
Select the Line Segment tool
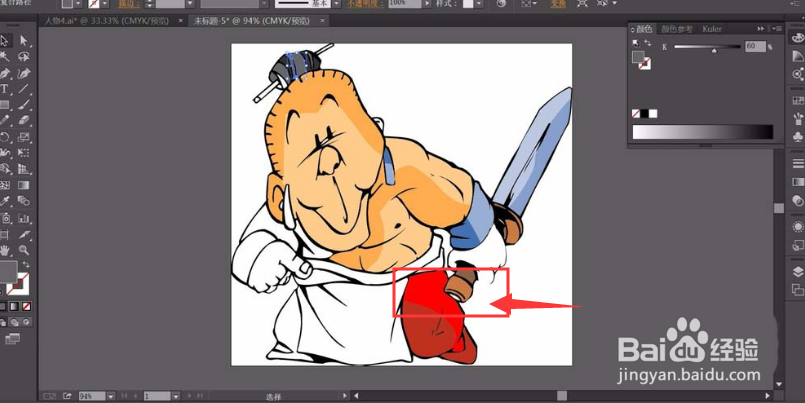click(x=24, y=89)
